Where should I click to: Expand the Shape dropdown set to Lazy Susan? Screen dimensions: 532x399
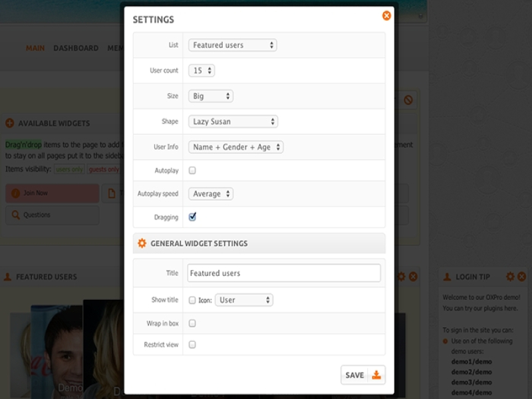click(x=233, y=122)
